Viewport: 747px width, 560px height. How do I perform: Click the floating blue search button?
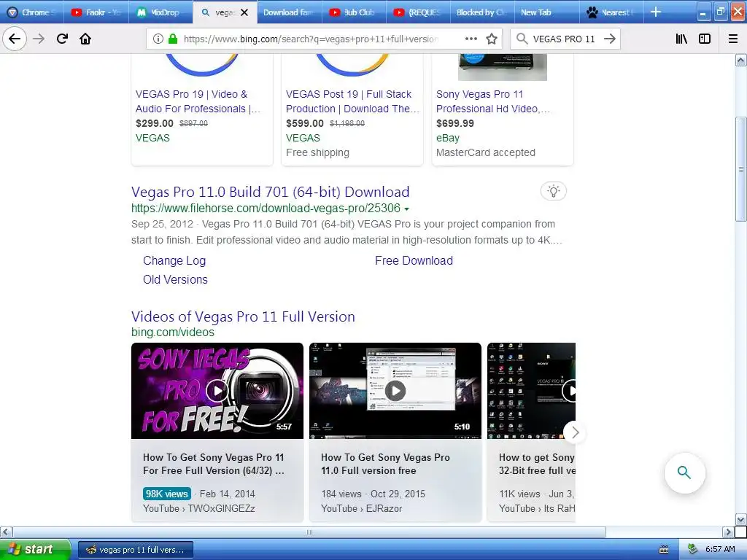684,472
